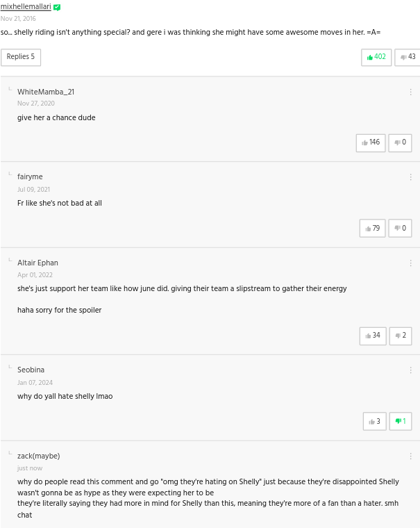
Task: Like WhiteMamba_21's reply with 146 likes
Action: pyautogui.click(x=371, y=143)
